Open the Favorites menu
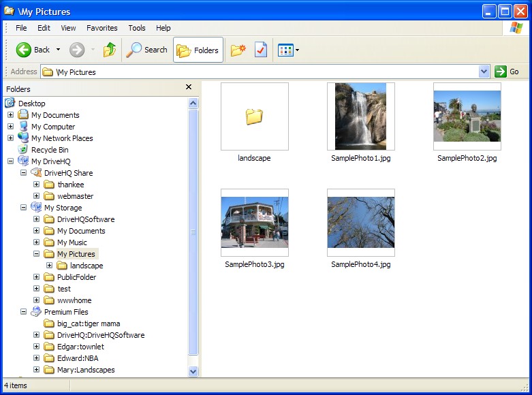Viewport: 532px width, 395px height. [101, 28]
